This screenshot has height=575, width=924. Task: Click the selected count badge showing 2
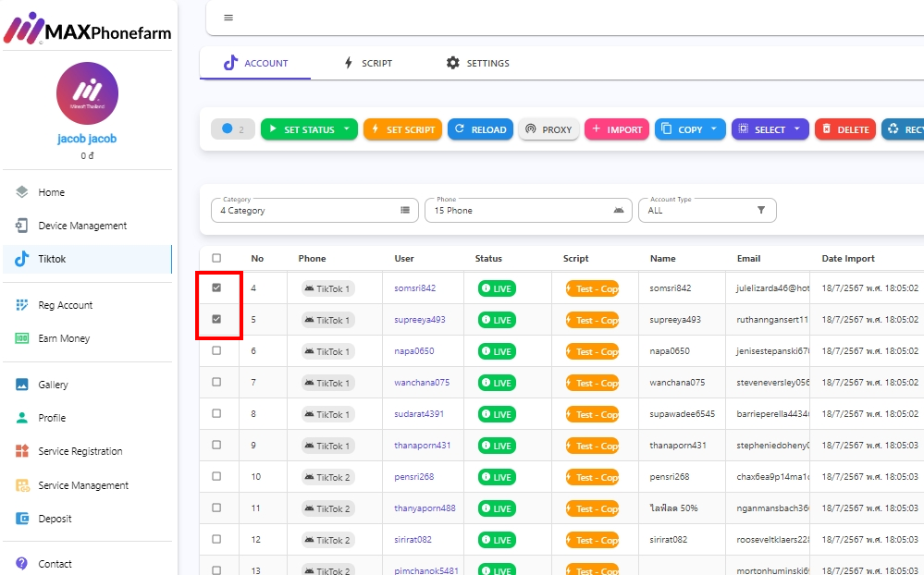233,129
